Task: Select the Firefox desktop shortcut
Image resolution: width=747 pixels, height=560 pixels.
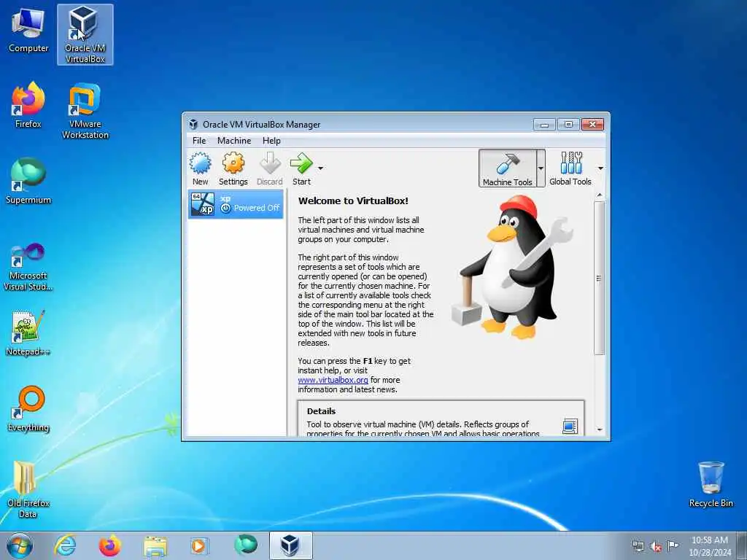Action: [28, 105]
